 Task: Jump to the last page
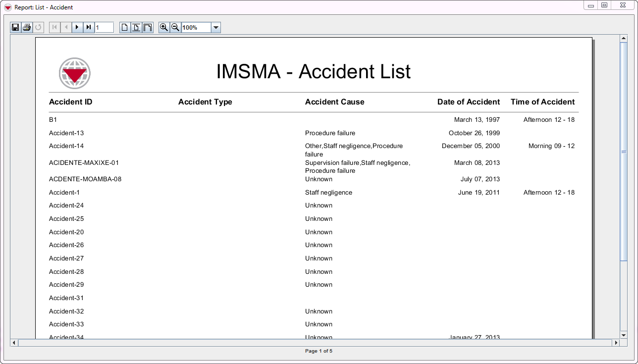tap(88, 27)
